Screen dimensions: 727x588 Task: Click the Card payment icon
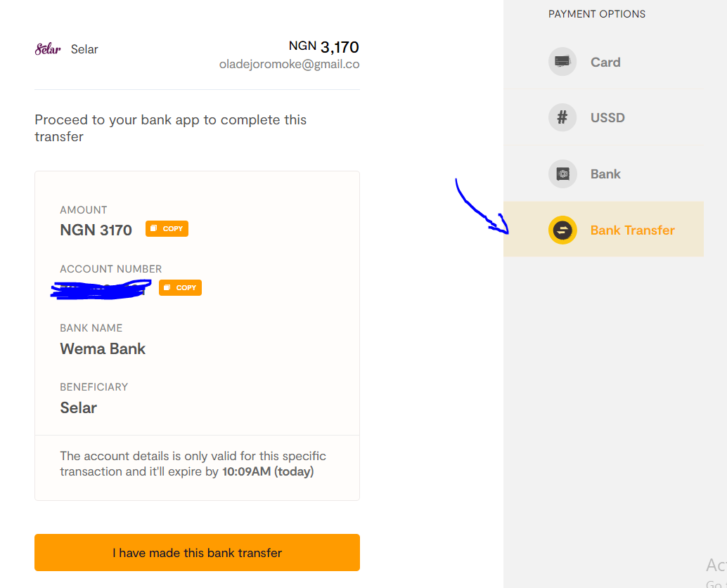click(562, 62)
